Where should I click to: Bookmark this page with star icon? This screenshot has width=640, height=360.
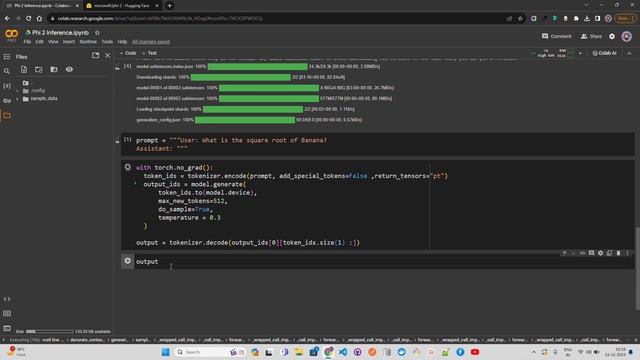click(520, 18)
